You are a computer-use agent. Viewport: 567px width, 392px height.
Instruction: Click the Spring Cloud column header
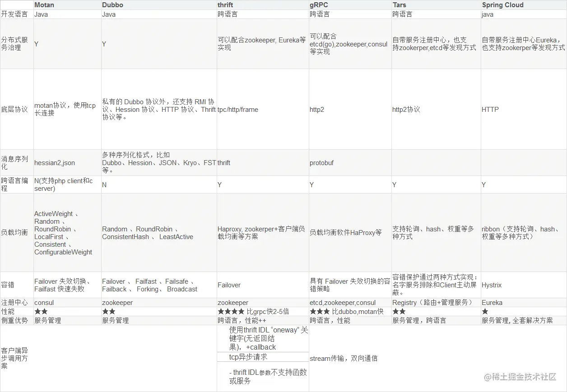point(503,5)
